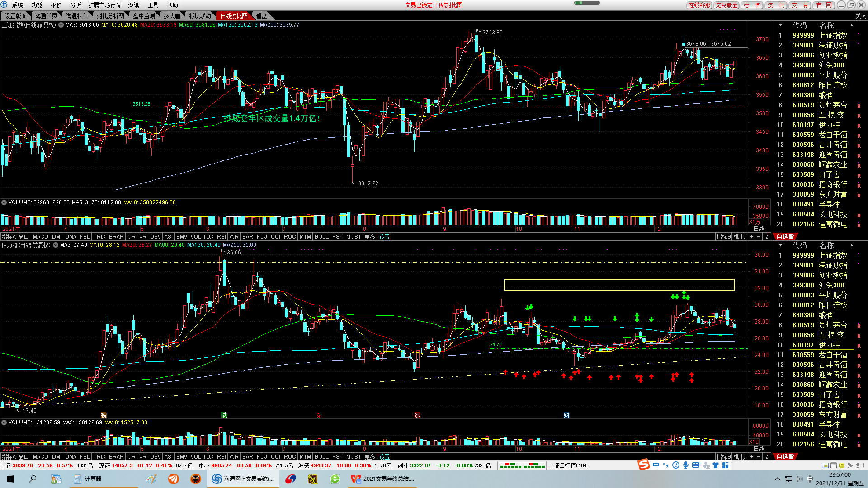Click the lower chart zoom-out minus button
The image size is (868, 488).
[x=759, y=457]
